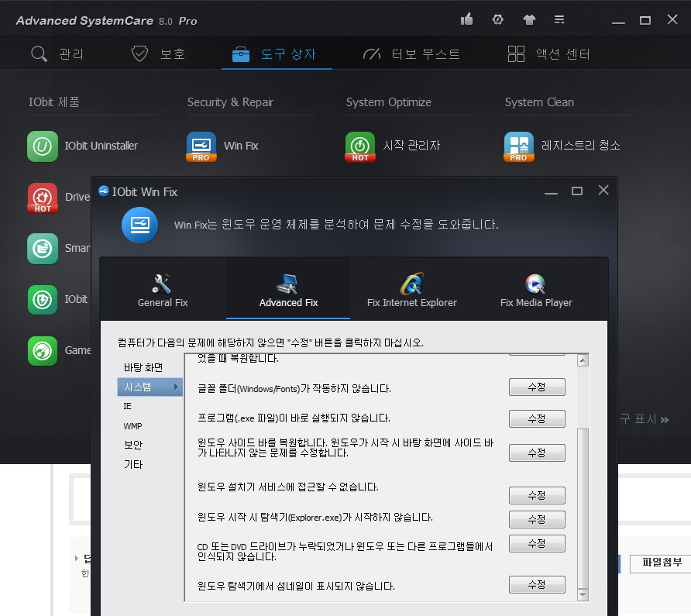Click the shirt skin icon

tap(529, 19)
